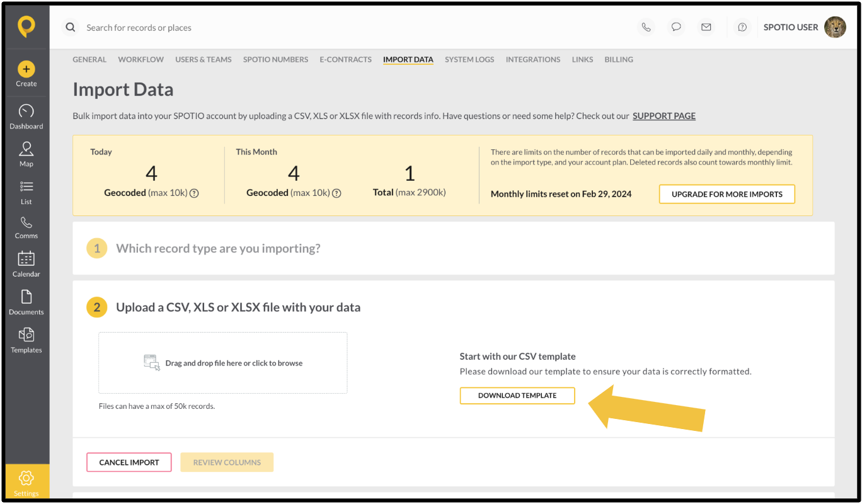
Task: Open the E-Contracts tab
Action: pyautogui.click(x=345, y=59)
